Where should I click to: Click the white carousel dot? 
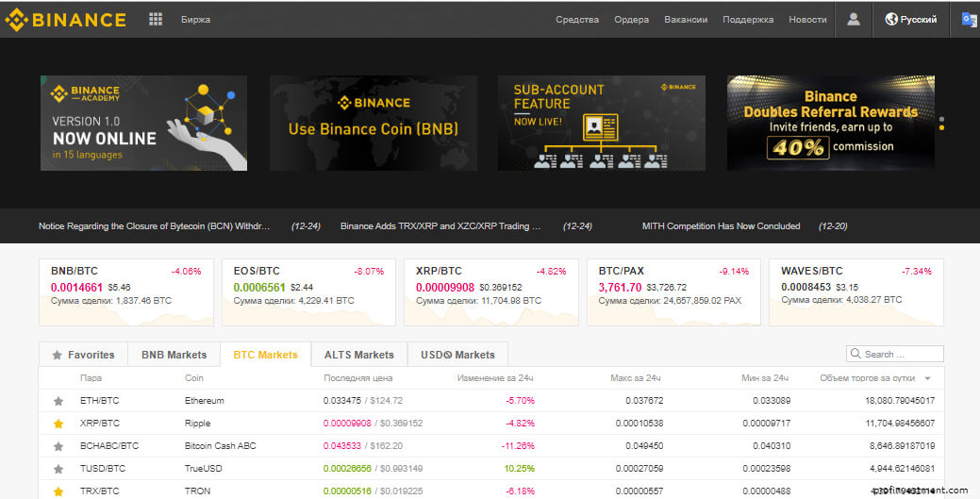(942, 119)
